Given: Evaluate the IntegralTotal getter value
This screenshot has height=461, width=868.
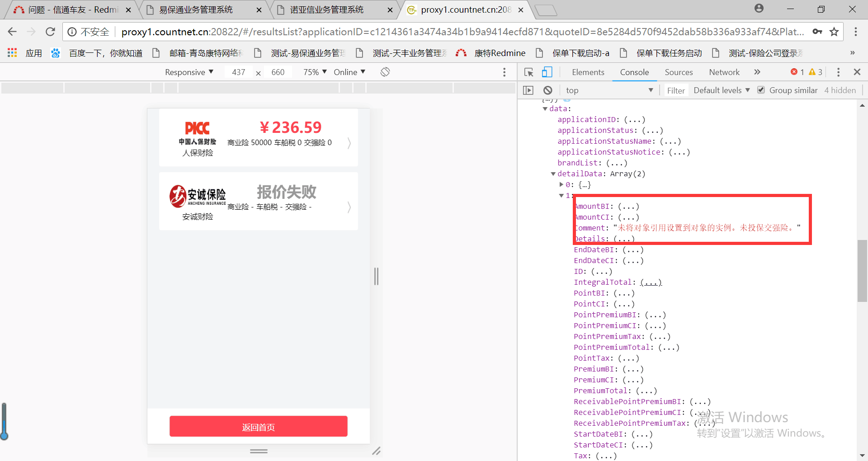Looking at the screenshot, I should pos(651,282).
